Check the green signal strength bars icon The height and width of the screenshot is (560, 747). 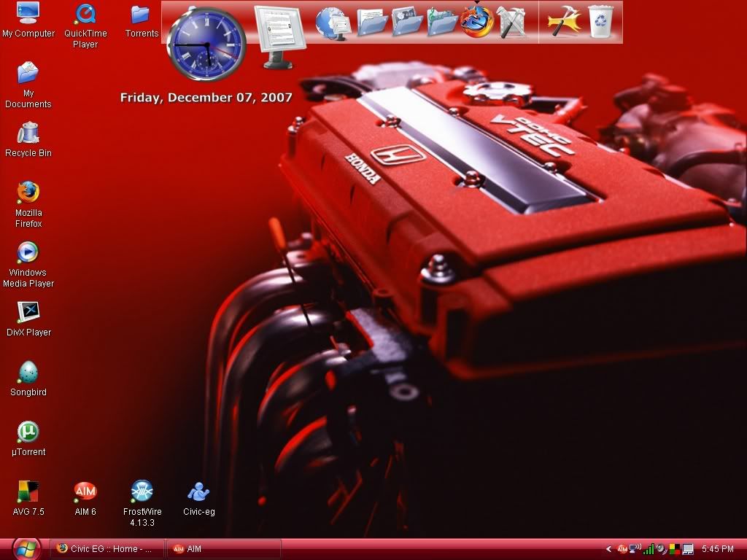pyautogui.click(x=649, y=550)
